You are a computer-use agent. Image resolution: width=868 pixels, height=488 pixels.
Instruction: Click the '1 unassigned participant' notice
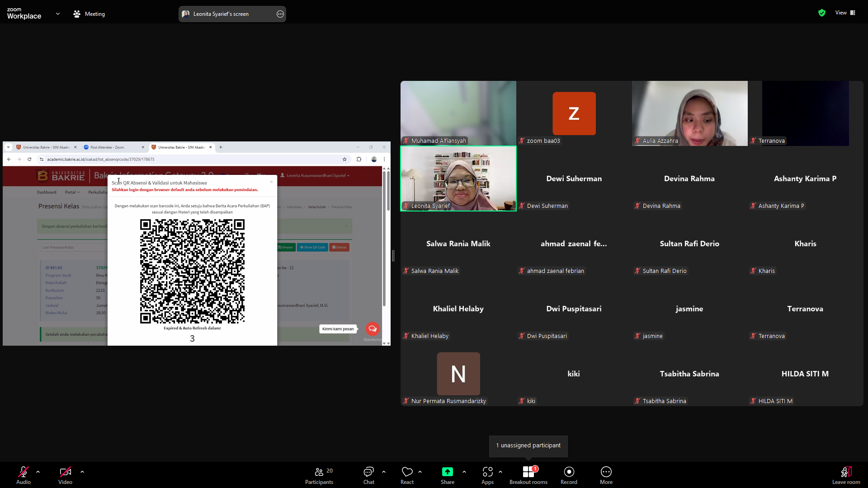528,446
